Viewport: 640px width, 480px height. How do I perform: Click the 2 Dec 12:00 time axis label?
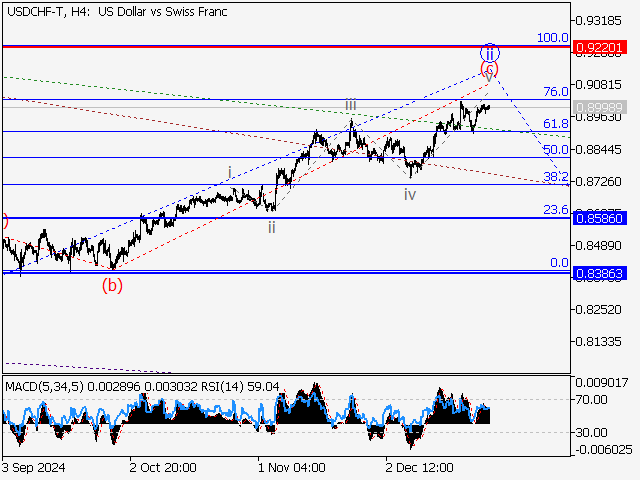(x=420, y=467)
